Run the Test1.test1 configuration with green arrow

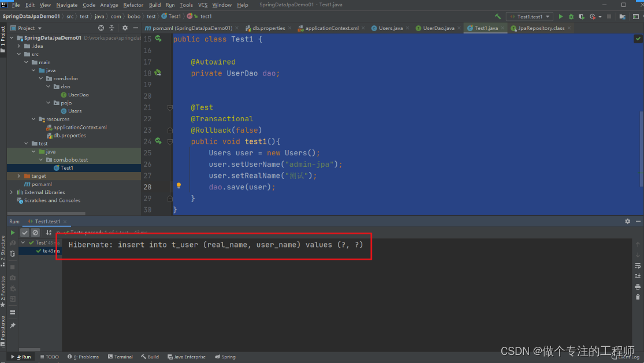(561, 16)
